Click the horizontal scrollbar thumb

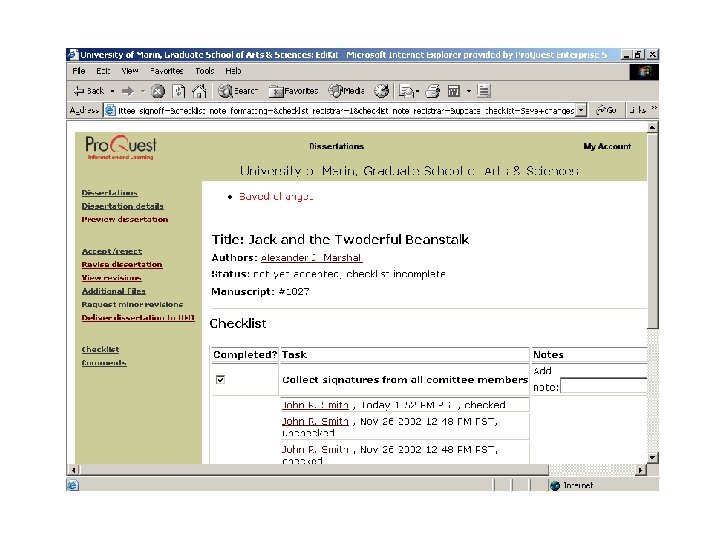[314, 470]
